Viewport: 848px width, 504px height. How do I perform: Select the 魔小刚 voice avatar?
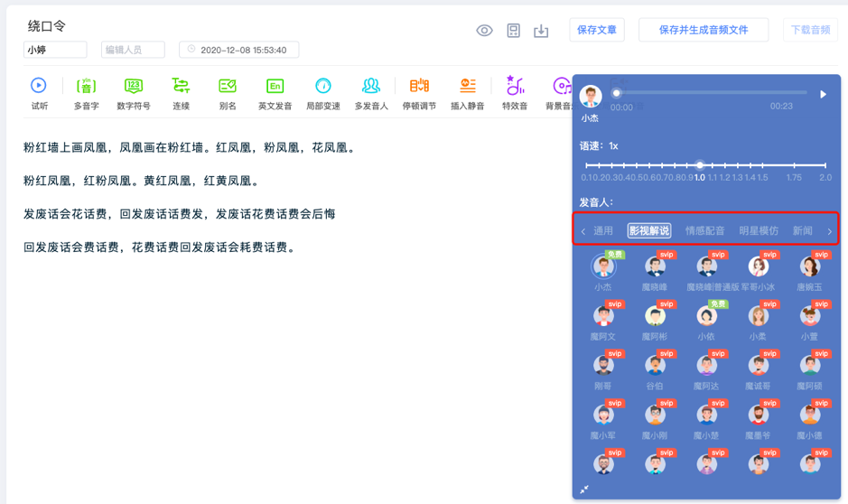click(x=655, y=415)
